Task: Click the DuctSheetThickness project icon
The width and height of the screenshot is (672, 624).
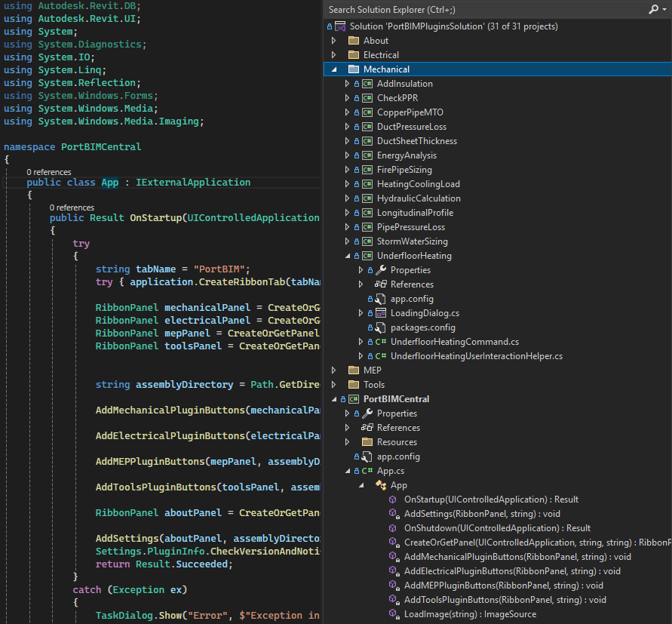Action: (367, 141)
